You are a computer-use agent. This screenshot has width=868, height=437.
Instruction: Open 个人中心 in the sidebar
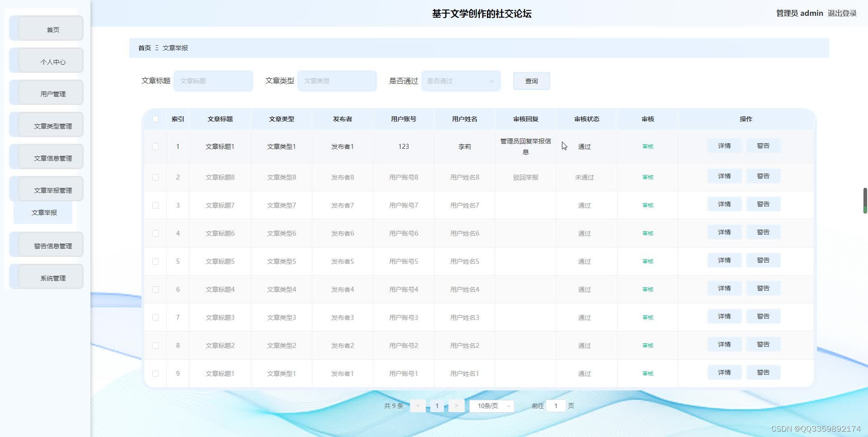(x=47, y=61)
